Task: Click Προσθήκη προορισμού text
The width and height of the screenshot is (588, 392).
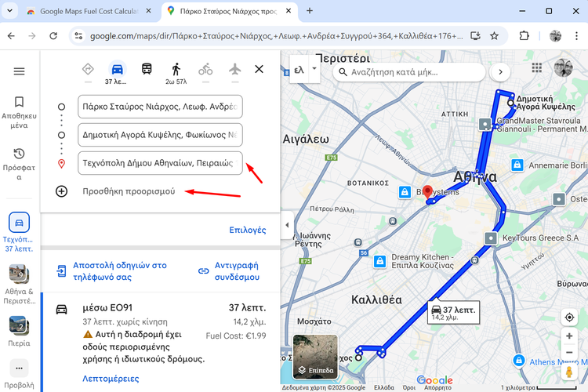Action: point(129,191)
